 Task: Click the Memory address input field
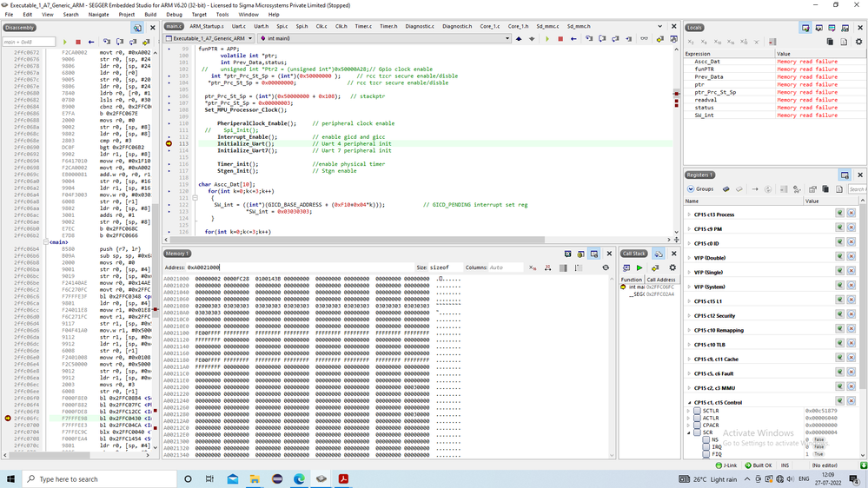pos(299,267)
